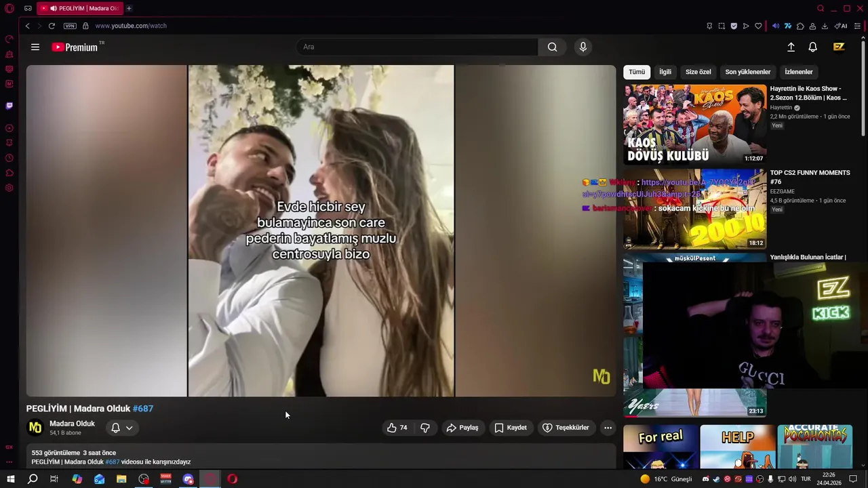Click the Kaydet save button
The width and height of the screenshot is (868, 488).
tap(511, 428)
